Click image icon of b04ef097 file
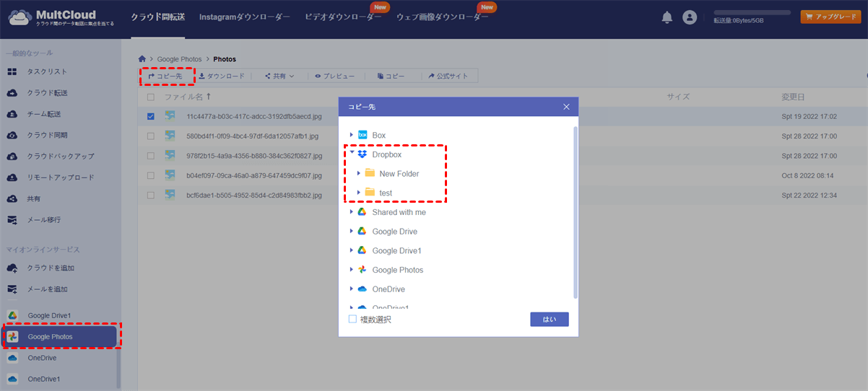This screenshot has width=868, height=391. click(170, 175)
